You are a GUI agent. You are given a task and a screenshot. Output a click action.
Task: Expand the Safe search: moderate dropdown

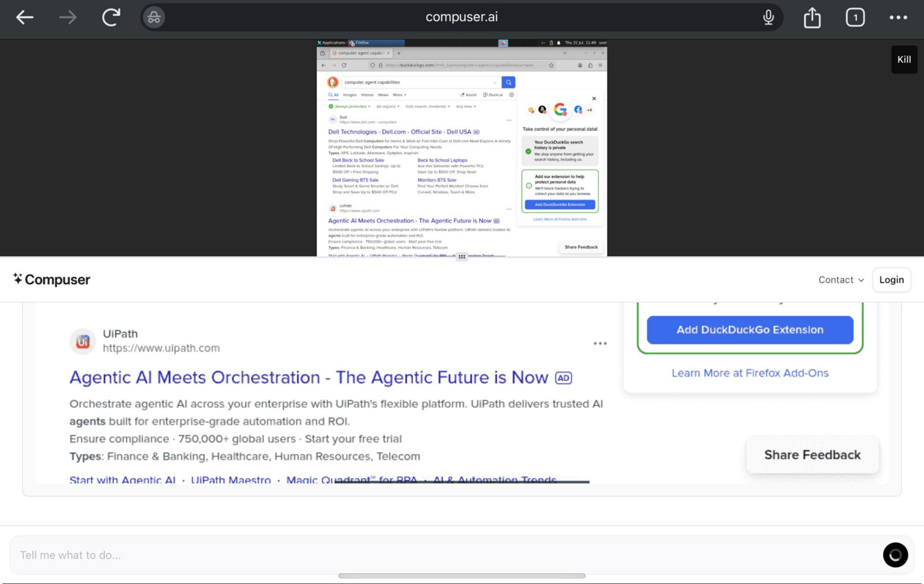point(428,106)
